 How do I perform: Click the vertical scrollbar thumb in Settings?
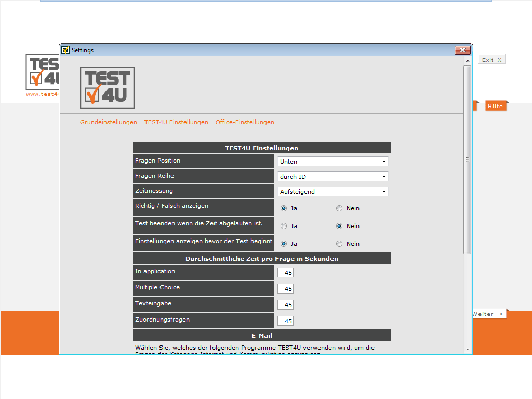pos(468,159)
